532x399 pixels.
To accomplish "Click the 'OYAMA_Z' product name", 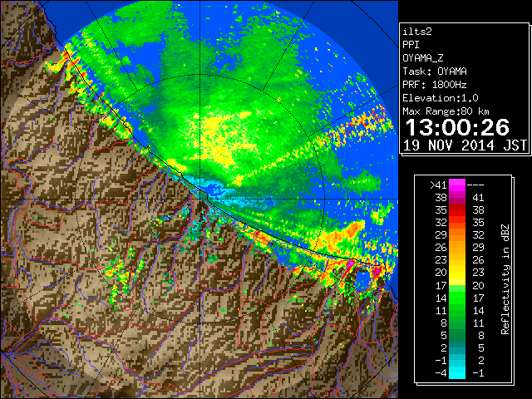I will [x=423, y=58].
